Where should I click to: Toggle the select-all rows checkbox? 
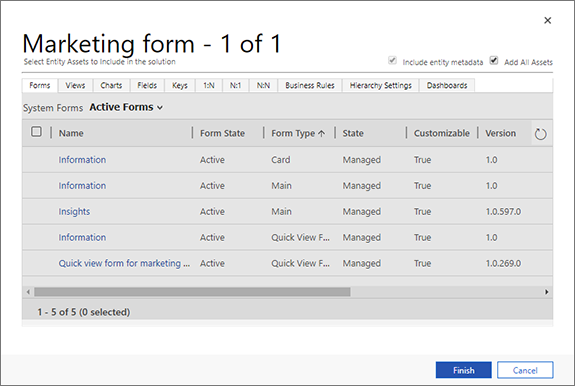pos(36,132)
